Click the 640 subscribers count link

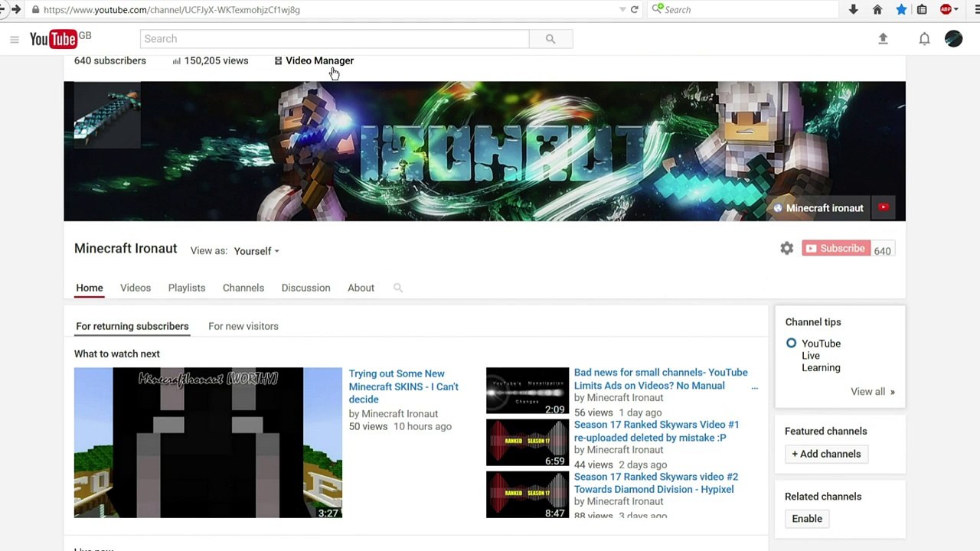coord(110,60)
